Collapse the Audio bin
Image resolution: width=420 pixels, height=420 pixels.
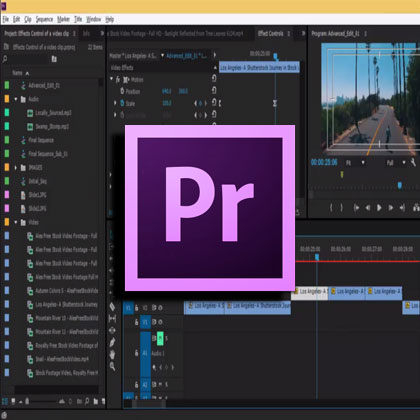(16, 99)
